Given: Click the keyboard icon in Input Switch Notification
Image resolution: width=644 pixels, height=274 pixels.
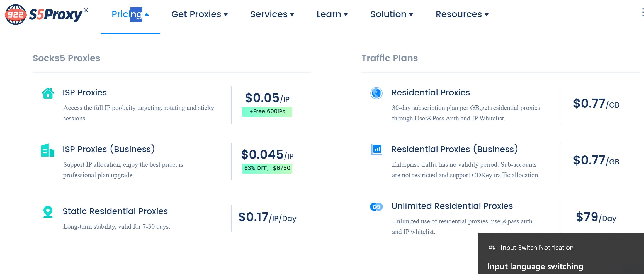Looking at the screenshot, I should (492, 247).
